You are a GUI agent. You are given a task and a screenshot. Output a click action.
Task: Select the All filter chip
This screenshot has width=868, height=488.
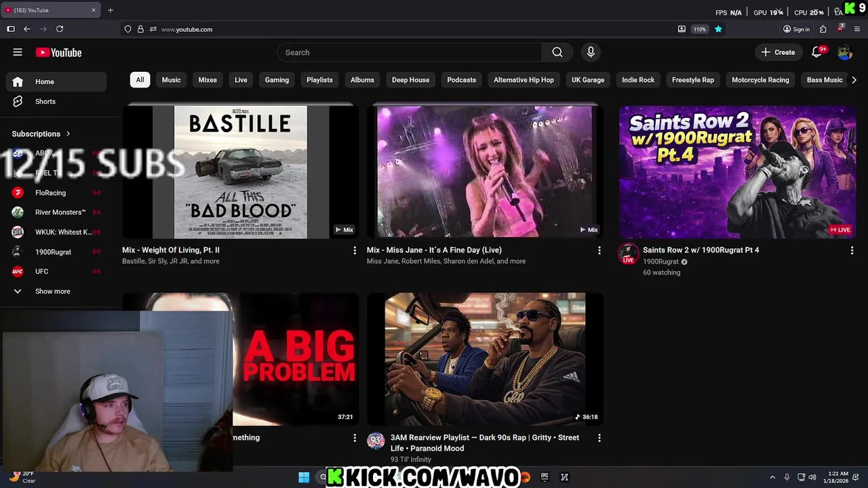coord(140,80)
